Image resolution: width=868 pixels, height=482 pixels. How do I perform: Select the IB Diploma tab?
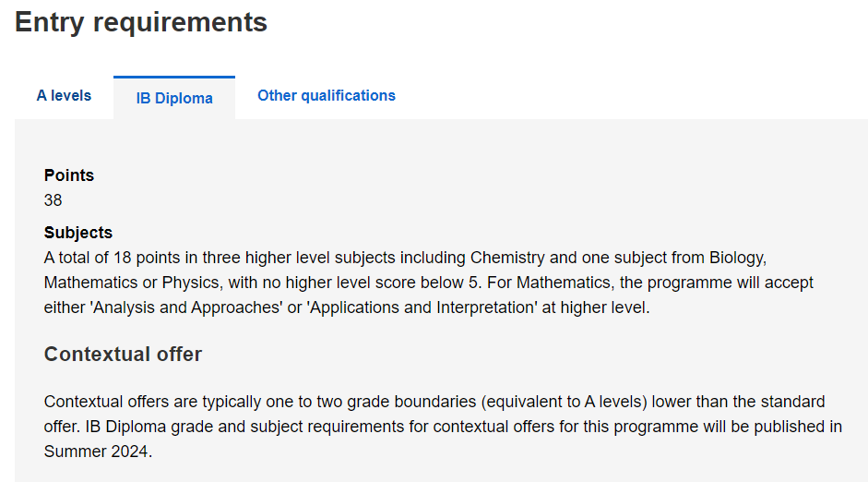click(x=174, y=98)
